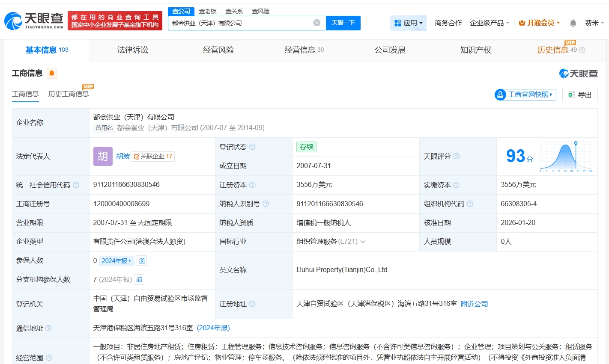
Task: Clear the search box with X icon
Action: pyautogui.click(x=316, y=23)
